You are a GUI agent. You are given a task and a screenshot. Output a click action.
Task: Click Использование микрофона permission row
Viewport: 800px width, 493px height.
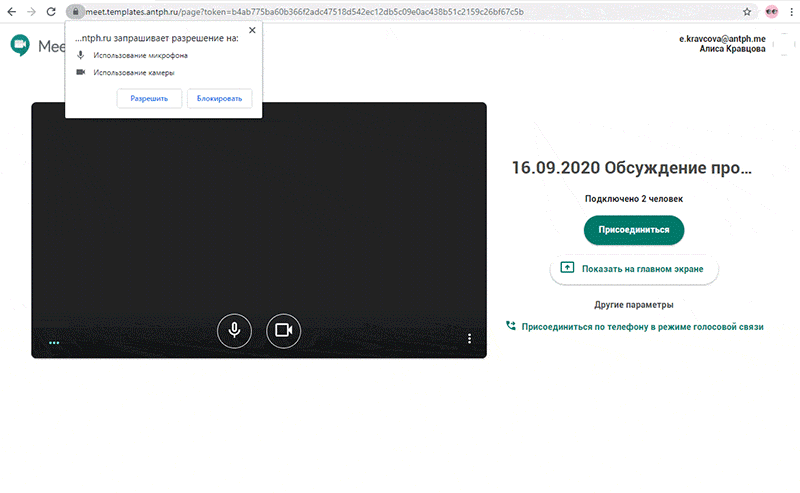132,55
